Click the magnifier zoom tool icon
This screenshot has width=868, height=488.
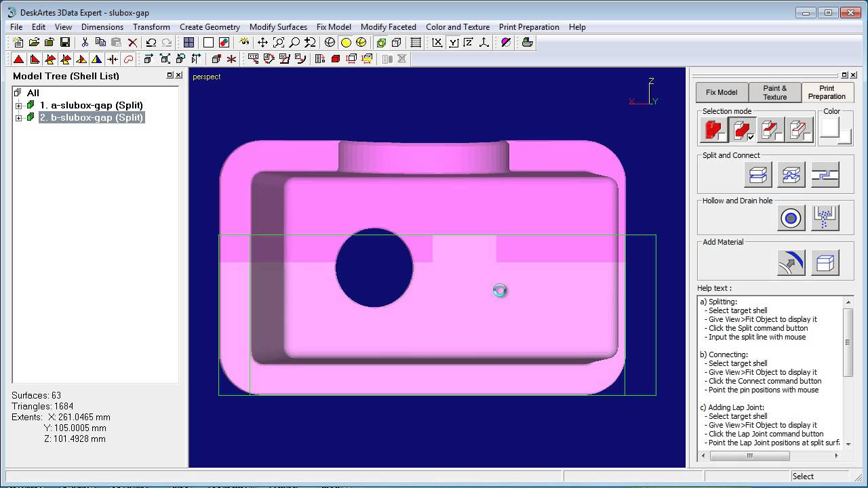click(294, 43)
